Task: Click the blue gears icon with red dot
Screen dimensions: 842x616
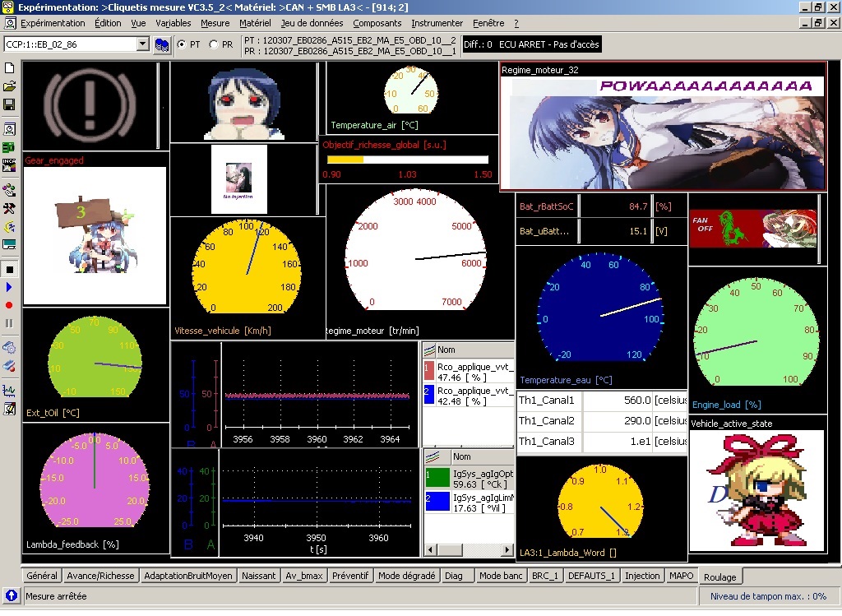Action: [9, 366]
